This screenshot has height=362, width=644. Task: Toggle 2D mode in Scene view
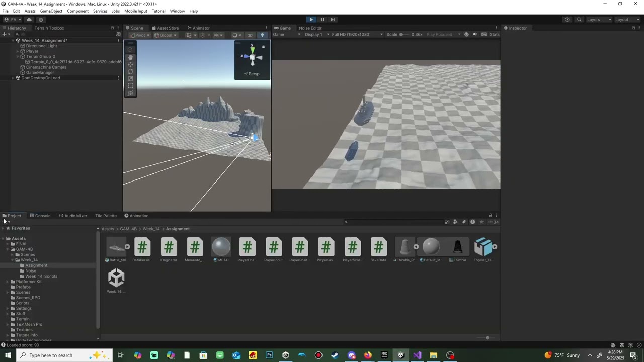click(250, 35)
